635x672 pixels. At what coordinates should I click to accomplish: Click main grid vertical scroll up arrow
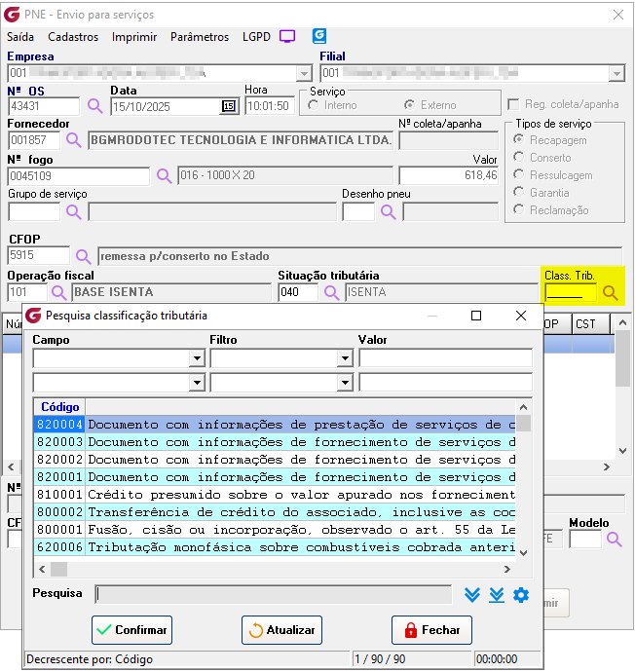click(x=622, y=322)
